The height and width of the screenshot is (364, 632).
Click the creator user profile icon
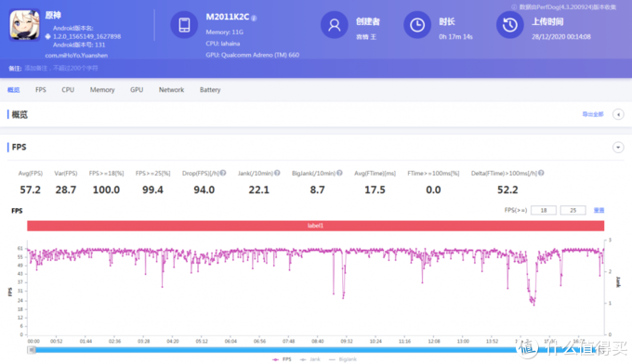pyautogui.click(x=335, y=25)
